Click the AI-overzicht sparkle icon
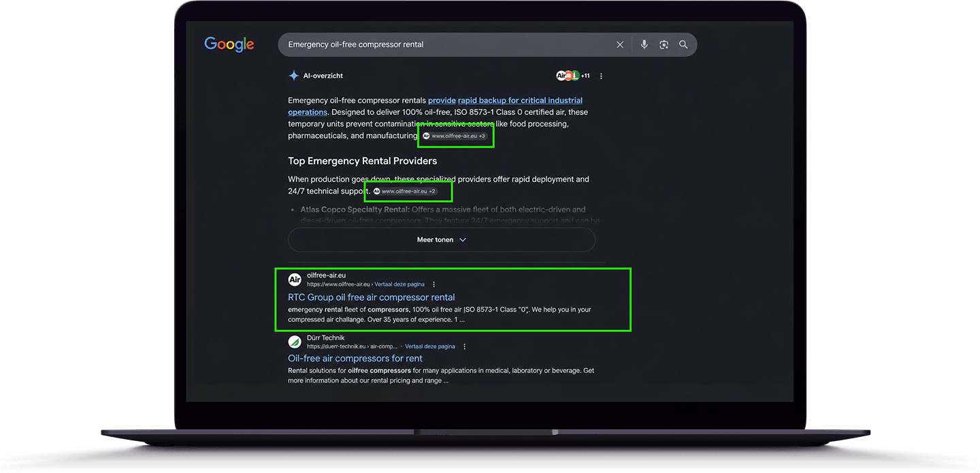This screenshot has width=980, height=473. click(x=293, y=76)
